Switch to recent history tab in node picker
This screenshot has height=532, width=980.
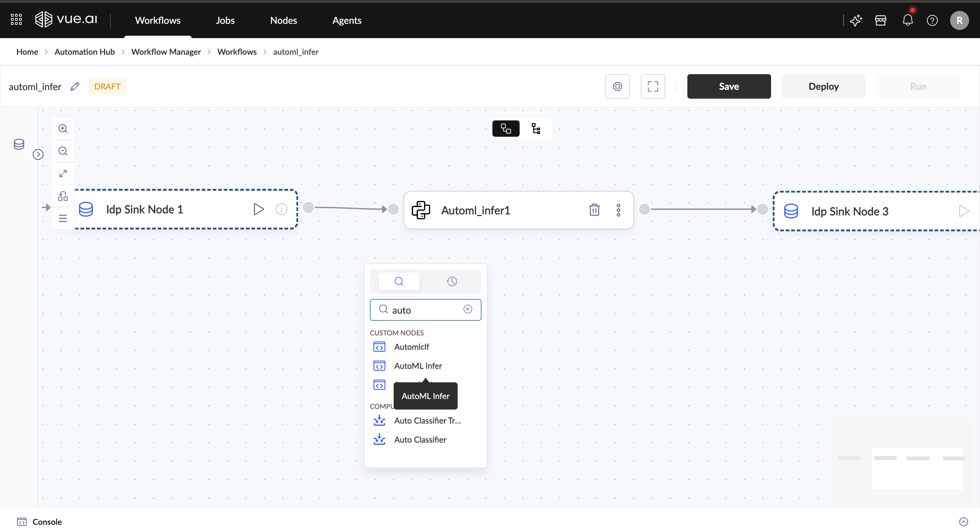pyautogui.click(x=452, y=281)
